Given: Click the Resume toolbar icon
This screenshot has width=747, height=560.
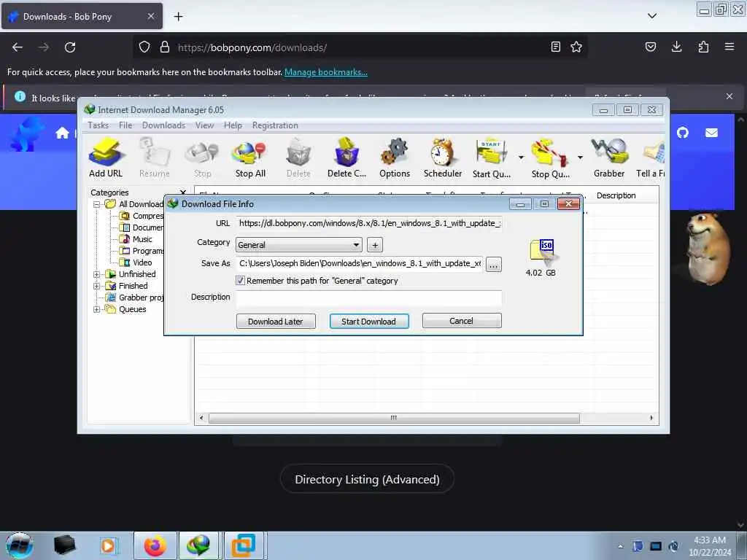Looking at the screenshot, I should [x=155, y=158].
